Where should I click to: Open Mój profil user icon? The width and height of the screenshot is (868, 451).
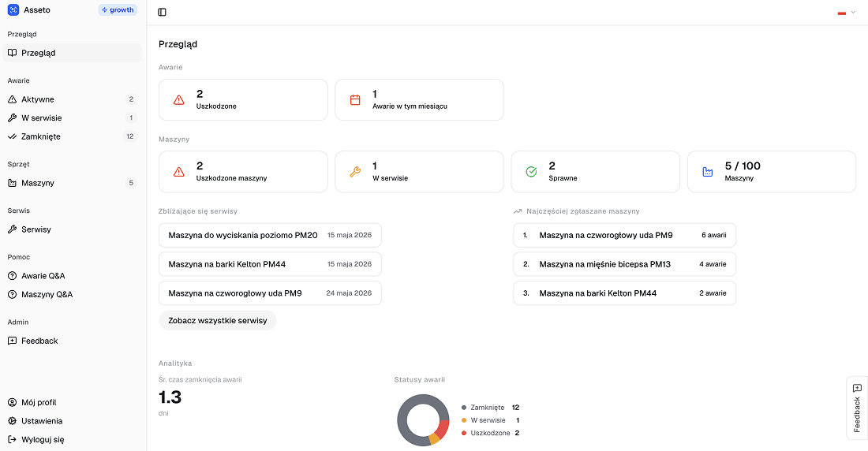tap(13, 403)
